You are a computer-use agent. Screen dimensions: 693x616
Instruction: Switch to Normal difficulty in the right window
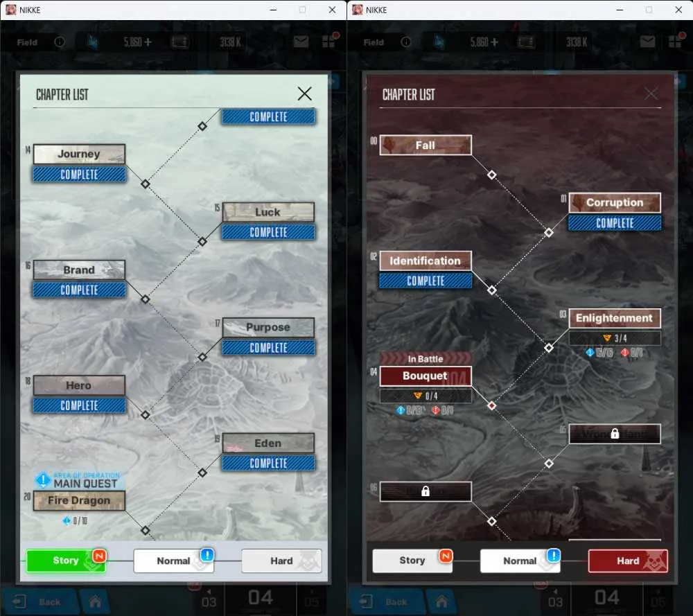pos(520,561)
